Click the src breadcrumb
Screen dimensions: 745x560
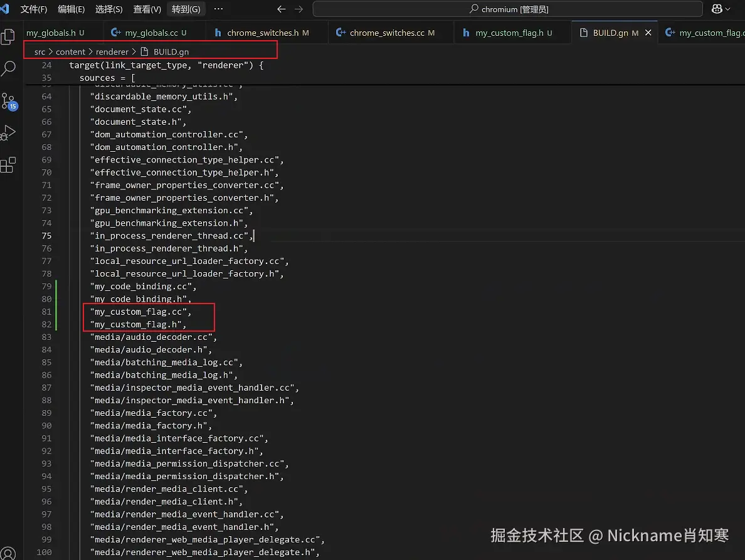click(x=40, y=52)
